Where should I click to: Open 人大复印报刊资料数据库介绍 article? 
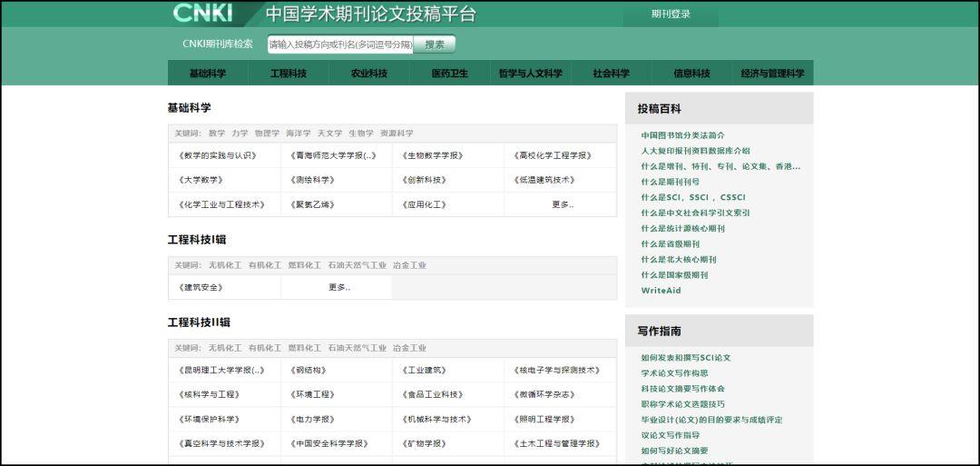(696, 151)
